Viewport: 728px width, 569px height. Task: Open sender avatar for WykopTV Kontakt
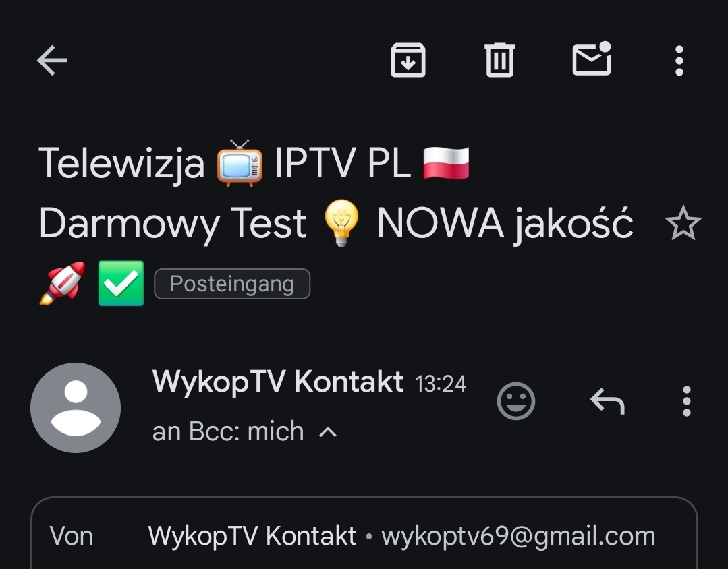[75, 407]
